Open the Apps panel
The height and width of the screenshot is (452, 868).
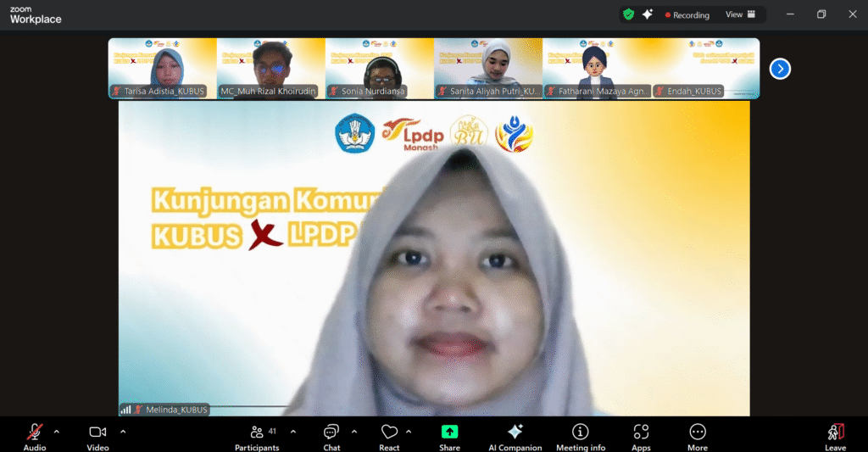click(641, 435)
